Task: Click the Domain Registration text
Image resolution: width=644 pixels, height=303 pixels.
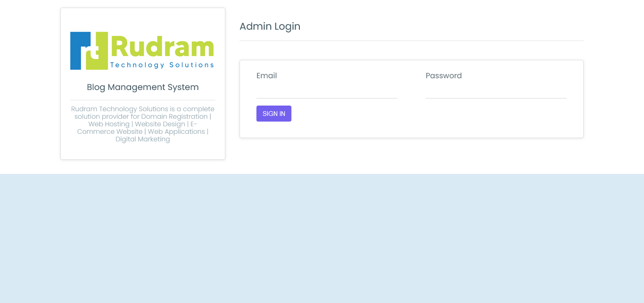Action: coord(174,116)
